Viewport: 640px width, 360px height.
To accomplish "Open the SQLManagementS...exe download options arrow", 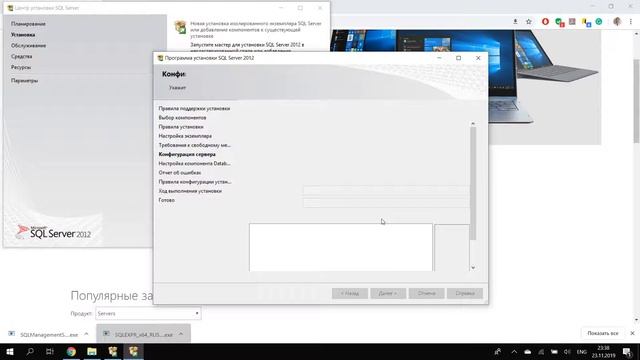I will pyautogui.click(x=86, y=334).
